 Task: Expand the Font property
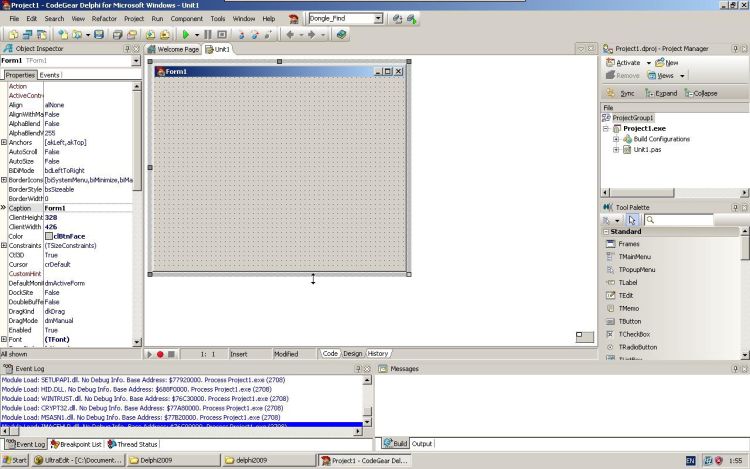pos(4,339)
